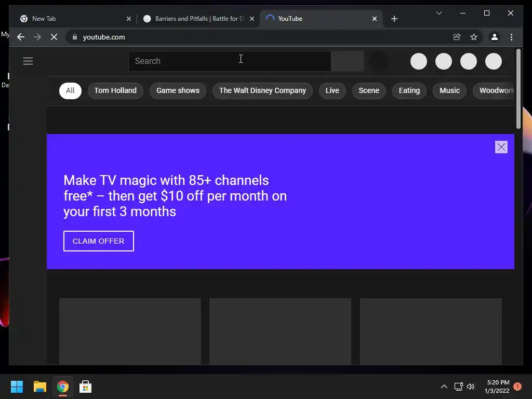Close the New Tab tab
532x399 pixels.
coord(129,19)
